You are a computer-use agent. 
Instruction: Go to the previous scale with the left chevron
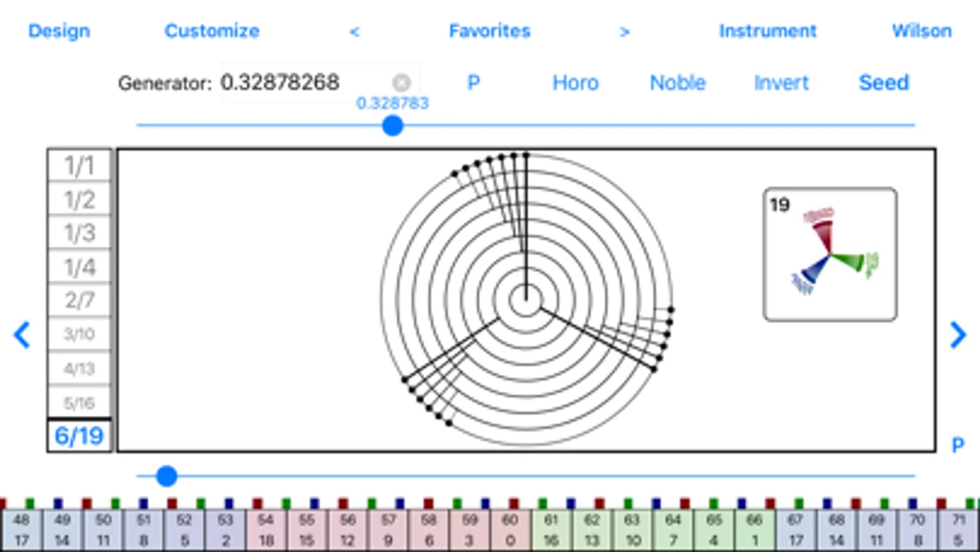tap(22, 335)
